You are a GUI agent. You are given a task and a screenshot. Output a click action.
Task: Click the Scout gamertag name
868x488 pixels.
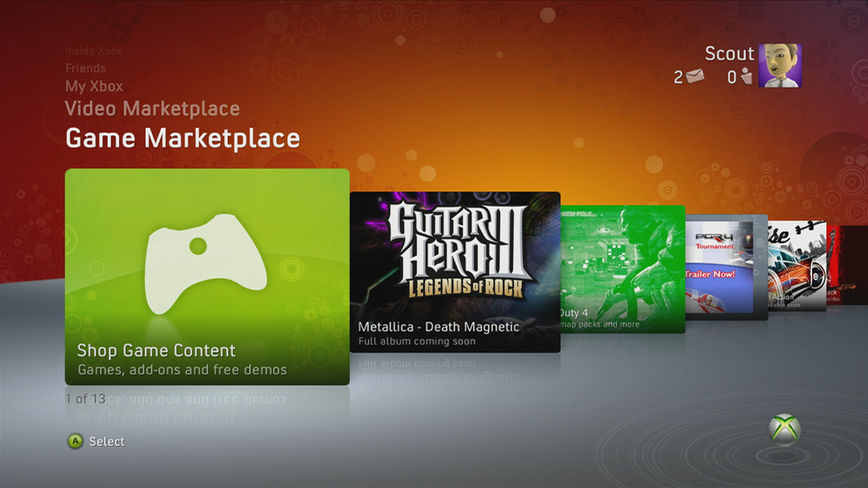coord(729,53)
